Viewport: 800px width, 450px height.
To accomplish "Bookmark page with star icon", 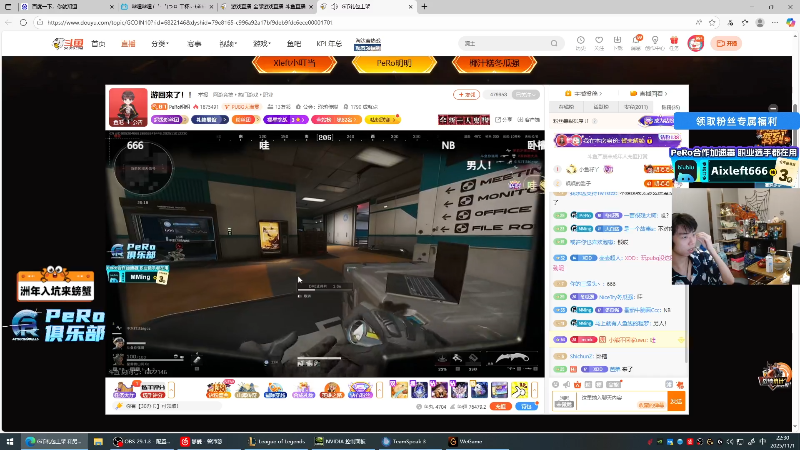I will [x=712, y=22].
